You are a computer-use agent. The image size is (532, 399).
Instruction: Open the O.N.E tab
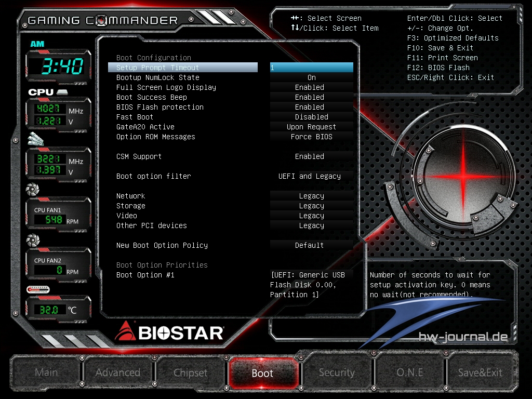click(409, 373)
